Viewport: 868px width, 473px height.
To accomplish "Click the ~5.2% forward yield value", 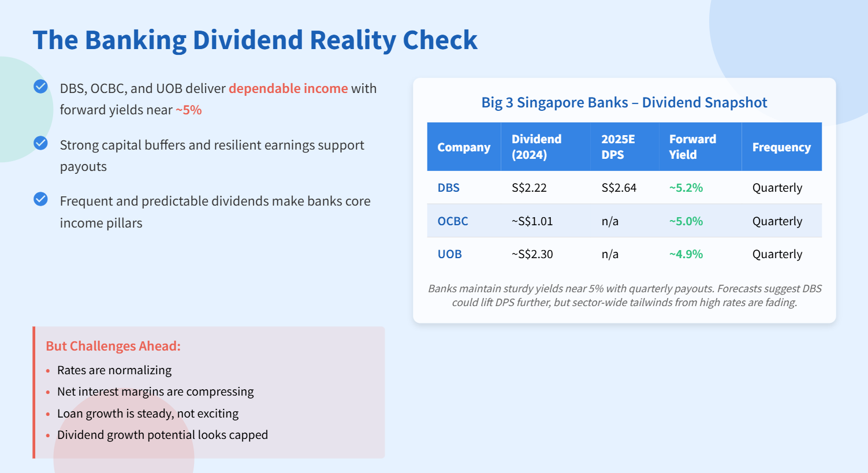I will click(686, 188).
